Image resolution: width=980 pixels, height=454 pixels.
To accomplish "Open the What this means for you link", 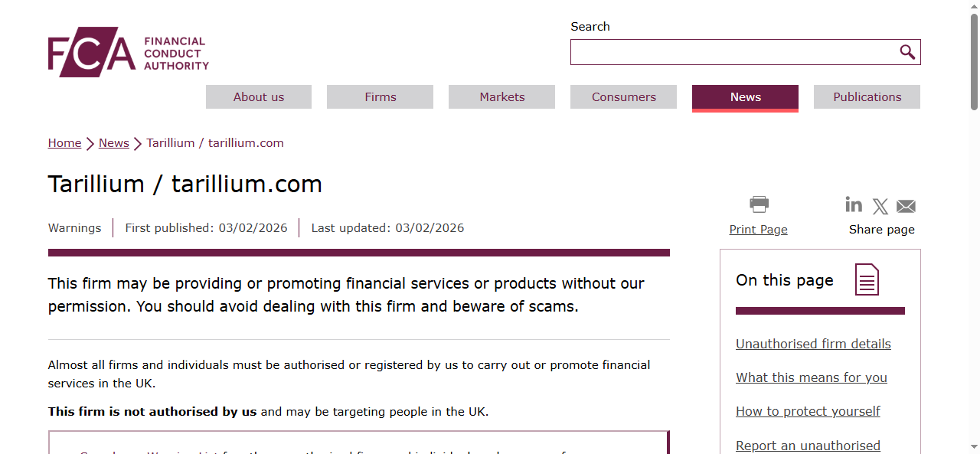I will point(812,377).
